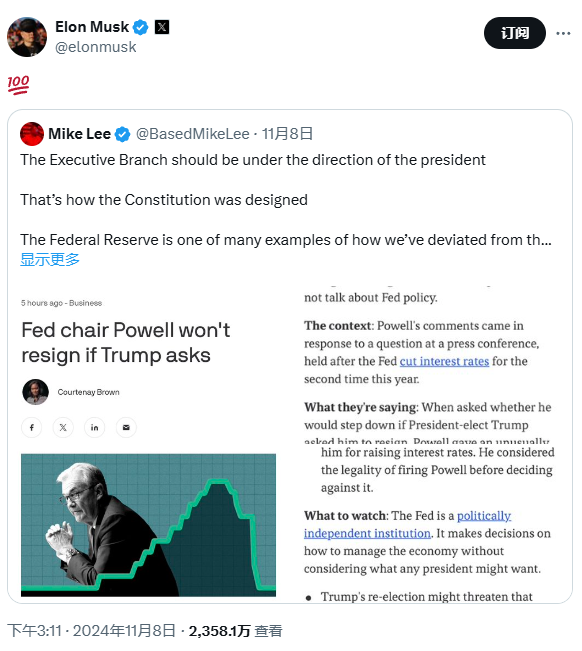Click Elon Musk's profile avatar
Image resolution: width=582 pixels, height=651 pixels.
pyautogui.click(x=27, y=37)
